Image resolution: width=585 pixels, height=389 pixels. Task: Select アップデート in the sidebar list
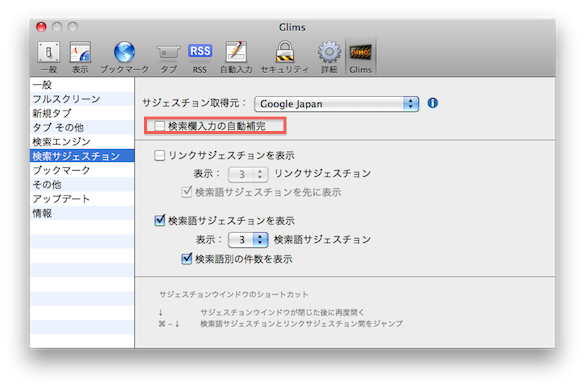pos(82,199)
